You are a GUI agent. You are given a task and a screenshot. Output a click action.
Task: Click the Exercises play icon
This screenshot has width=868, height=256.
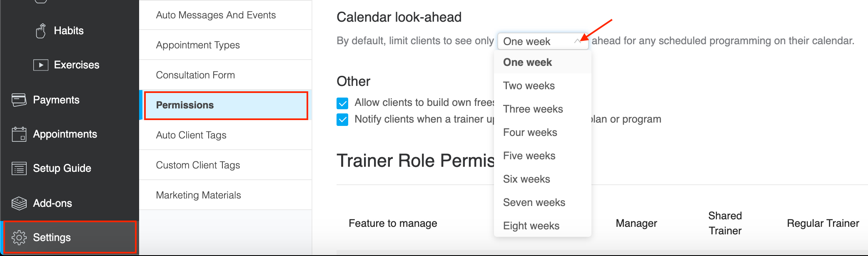(x=41, y=65)
